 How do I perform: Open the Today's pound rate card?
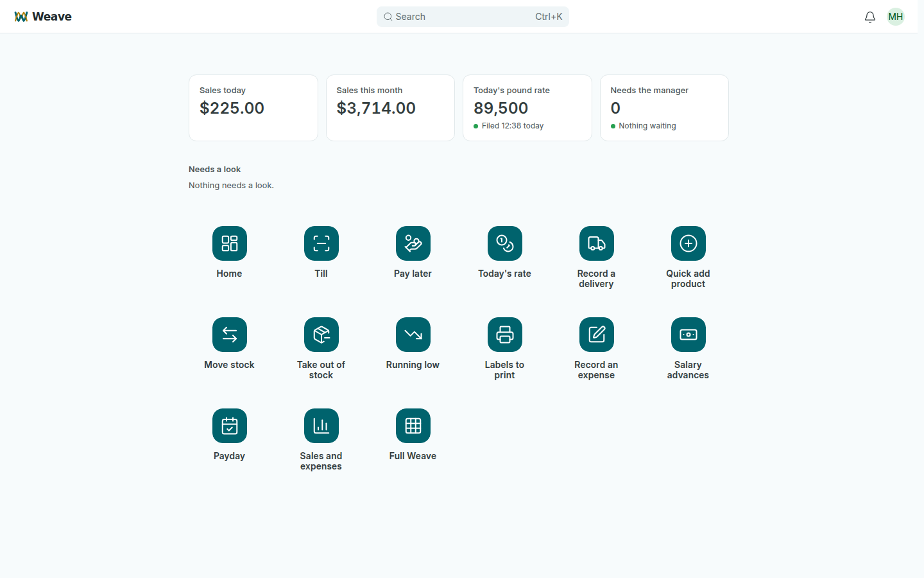[527, 108]
